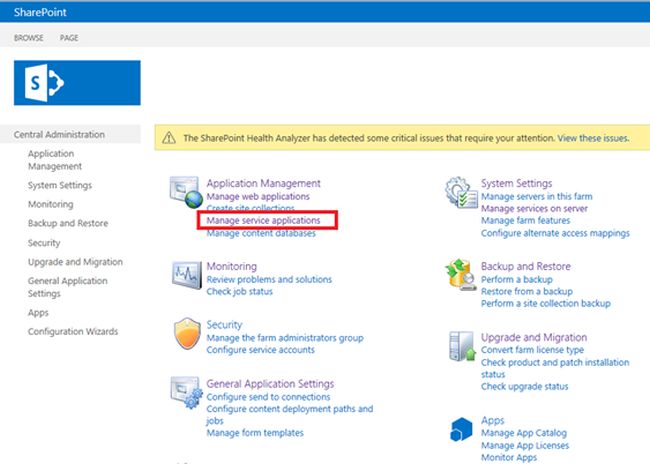This screenshot has height=464, width=650.
Task: Click the Upgrade and Migration server icon
Action: click(x=462, y=346)
